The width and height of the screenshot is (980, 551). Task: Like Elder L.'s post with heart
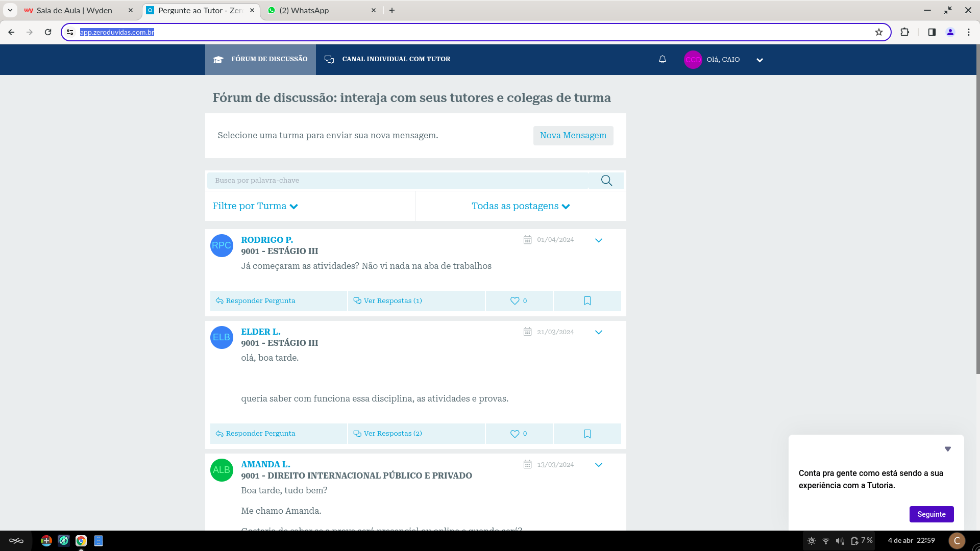click(515, 434)
